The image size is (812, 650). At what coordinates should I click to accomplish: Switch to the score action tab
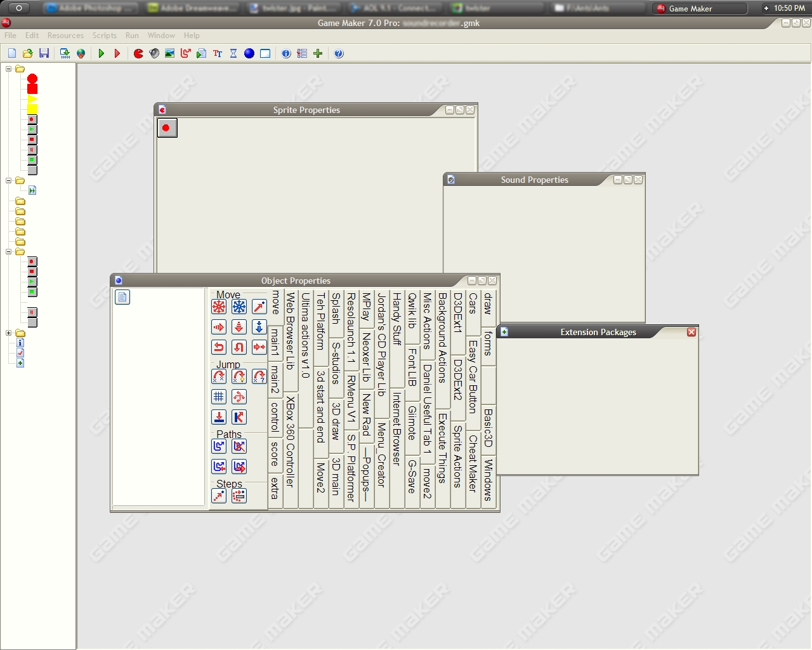(275, 454)
